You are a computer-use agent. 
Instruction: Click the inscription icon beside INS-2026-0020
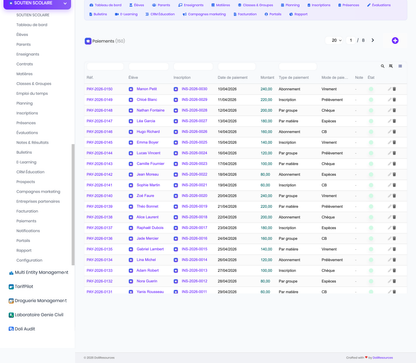click(176, 196)
